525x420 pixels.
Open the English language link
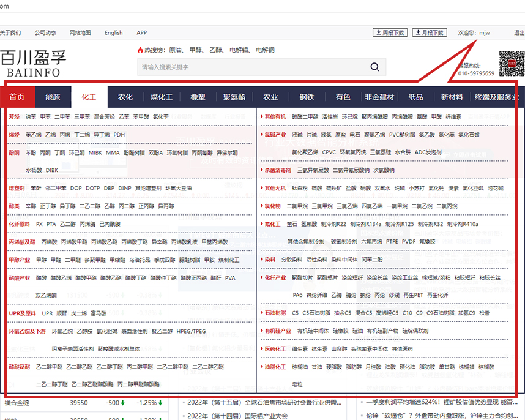coord(113,32)
